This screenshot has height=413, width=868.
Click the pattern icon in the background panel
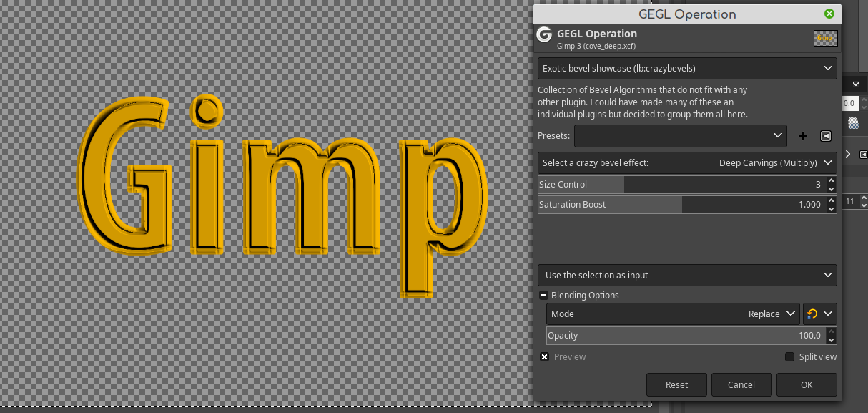coord(853,123)
